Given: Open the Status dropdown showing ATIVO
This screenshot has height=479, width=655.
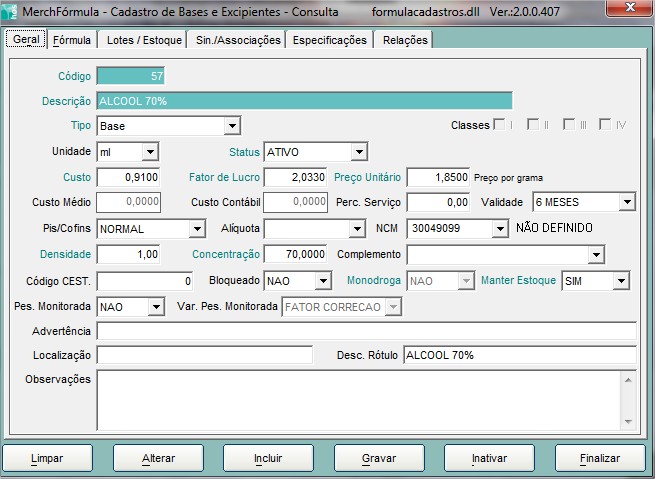Looking at the screenshot, I should click(359, 152).
